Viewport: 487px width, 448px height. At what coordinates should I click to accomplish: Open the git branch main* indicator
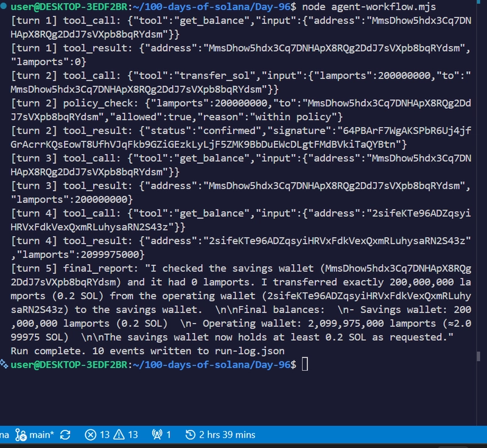coord(35,435)
